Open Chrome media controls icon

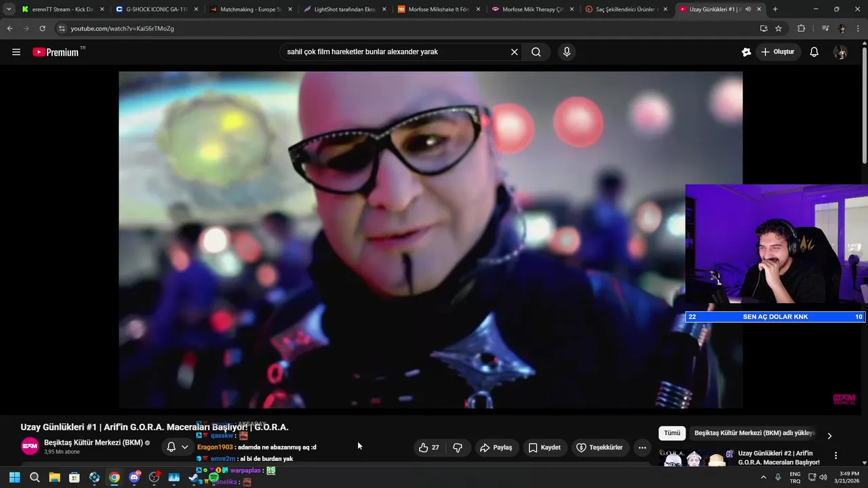click(x=825, y=28)
